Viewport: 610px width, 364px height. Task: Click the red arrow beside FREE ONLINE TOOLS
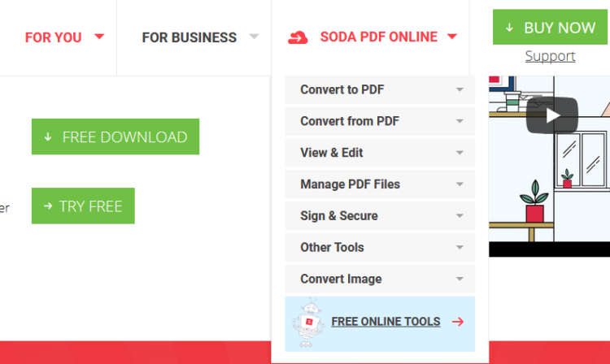pyautogui.click(x=458, y=322)
